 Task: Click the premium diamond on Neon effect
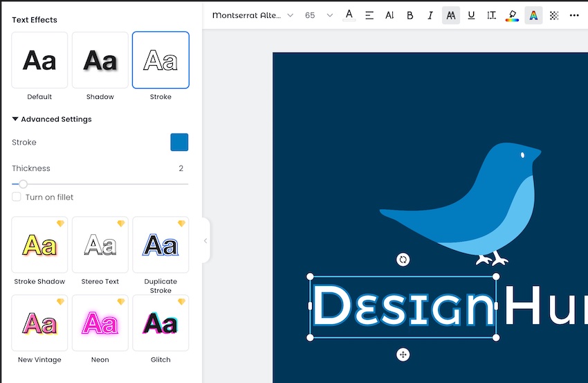pyautogui.click(x=121, y=301)
